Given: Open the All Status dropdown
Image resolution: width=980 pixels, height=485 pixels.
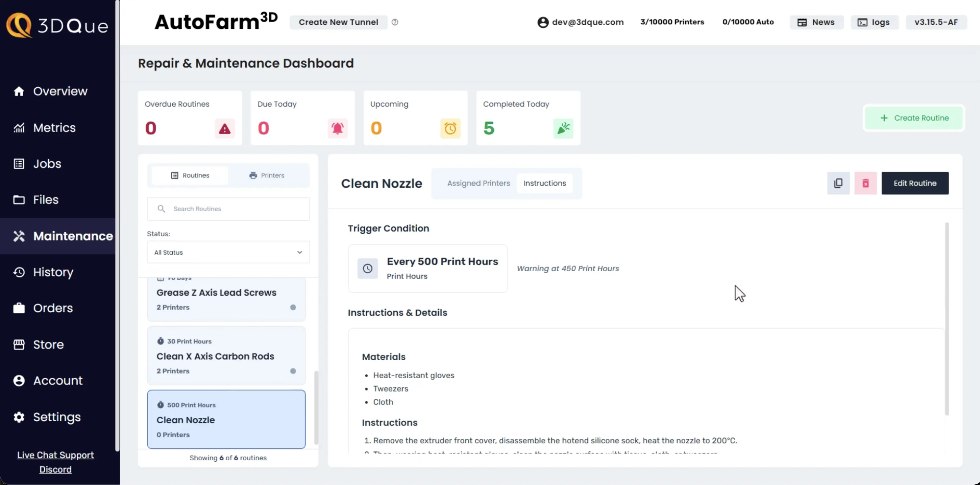Looking at the screenshot, I should tap(228, 252).
